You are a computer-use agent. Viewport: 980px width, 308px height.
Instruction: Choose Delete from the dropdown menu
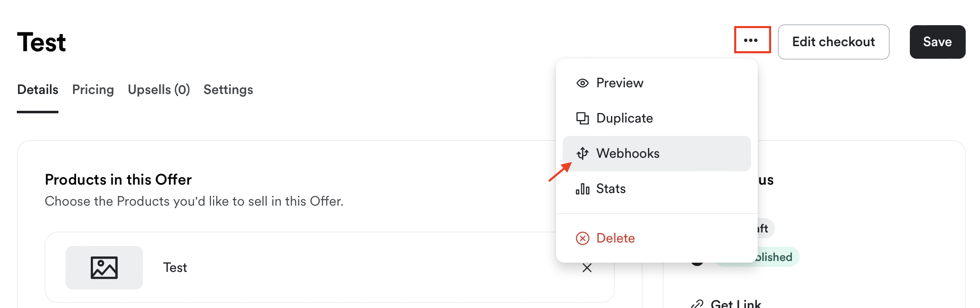pos(616,238)
